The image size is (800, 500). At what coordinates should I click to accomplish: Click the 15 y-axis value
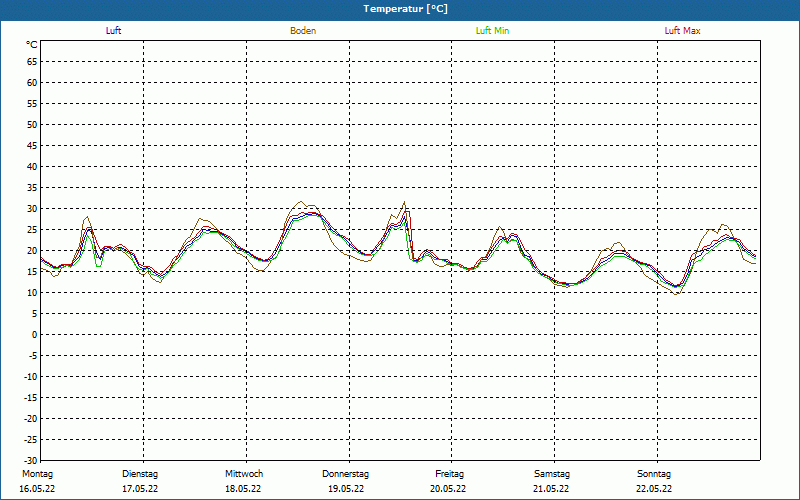click(32, 271)
